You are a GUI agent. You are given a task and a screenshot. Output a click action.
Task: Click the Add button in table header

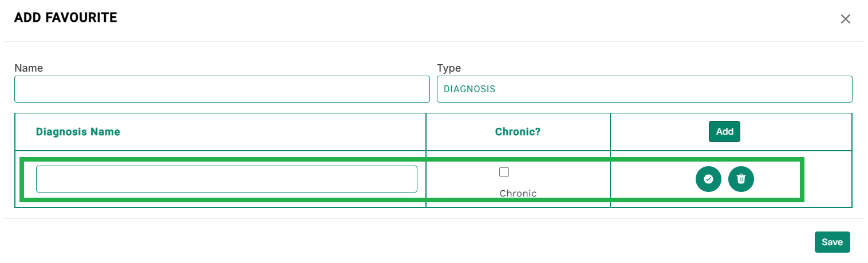(x=724, y=132)
